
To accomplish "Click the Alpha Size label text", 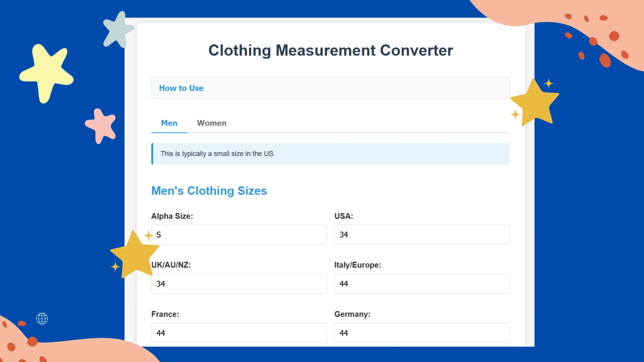I will point(172,216).
